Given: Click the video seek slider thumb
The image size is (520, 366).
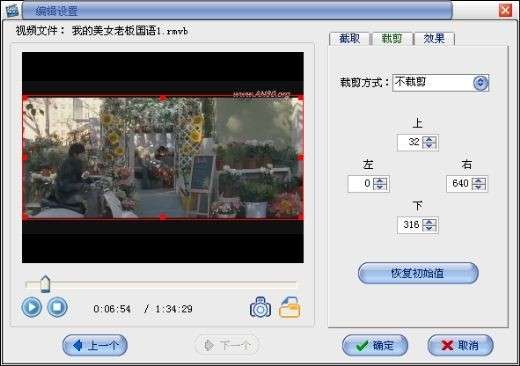Looking at the screenshot, I should (45, 284).
